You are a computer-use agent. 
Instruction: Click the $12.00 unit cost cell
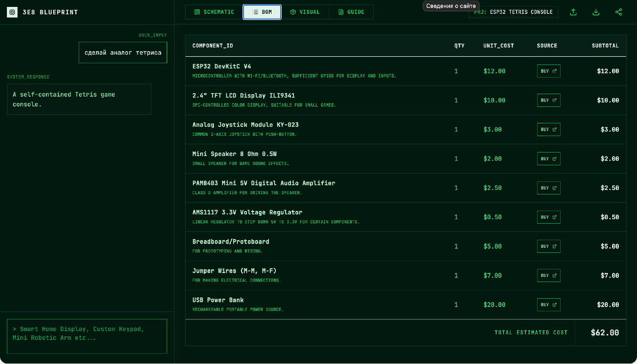[x=494, y=71]
